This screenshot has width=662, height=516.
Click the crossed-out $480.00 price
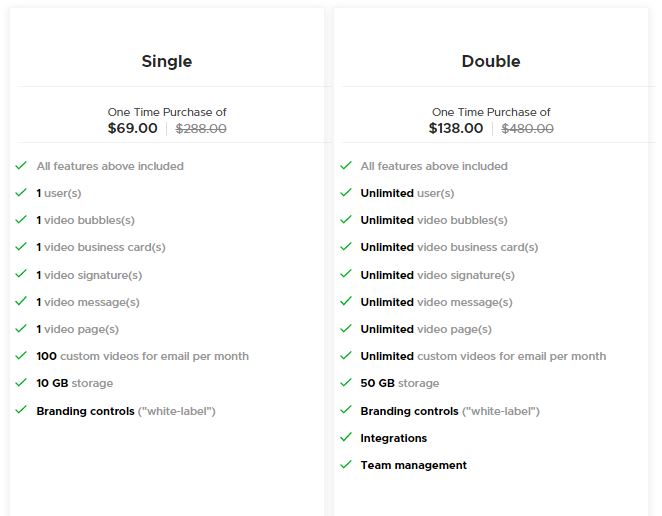coord(527,128)
